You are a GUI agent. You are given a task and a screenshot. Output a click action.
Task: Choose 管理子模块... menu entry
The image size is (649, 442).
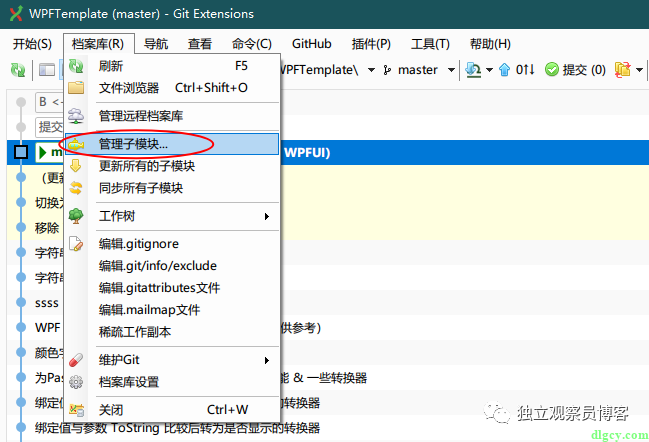[x=172, y=144]
